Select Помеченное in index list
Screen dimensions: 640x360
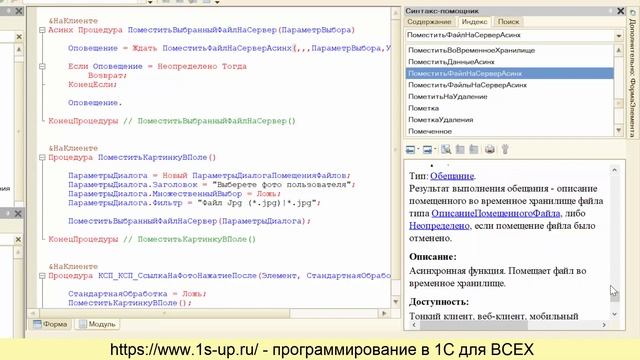[509, 131]
